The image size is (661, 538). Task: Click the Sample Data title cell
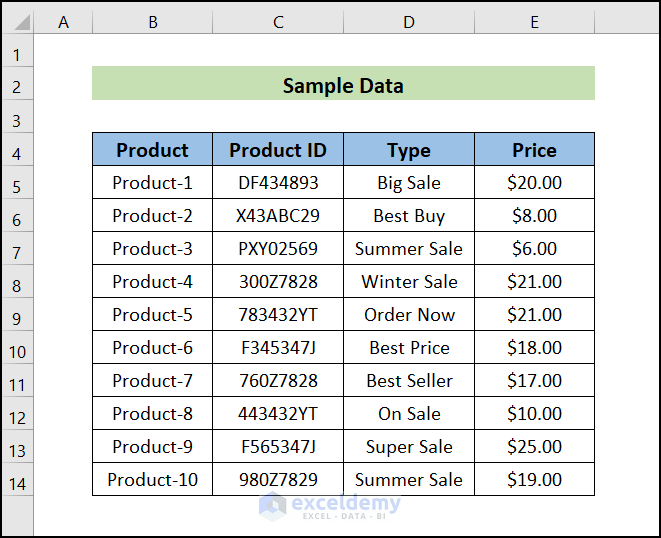click(343, 85)
